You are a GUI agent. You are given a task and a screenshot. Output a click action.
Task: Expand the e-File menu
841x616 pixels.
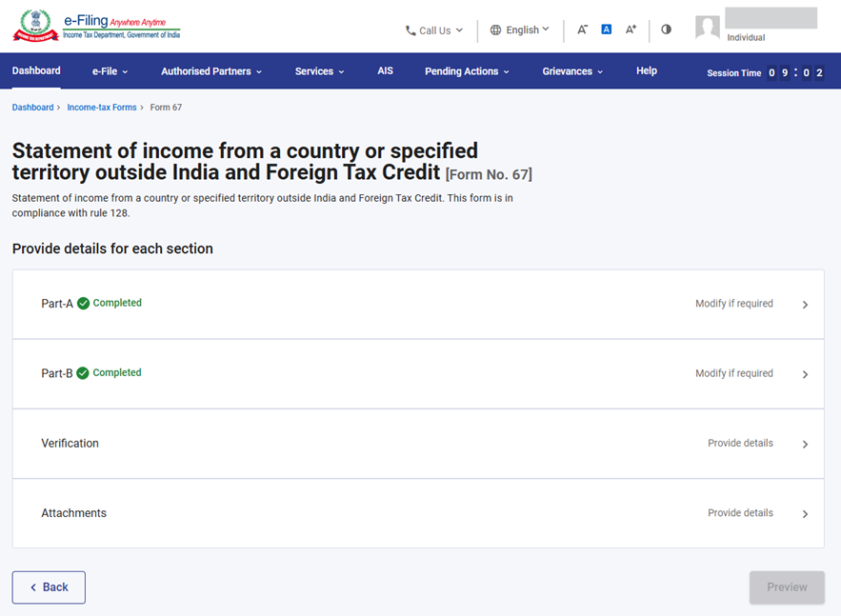pyautogui.click(x=110, y=71)
